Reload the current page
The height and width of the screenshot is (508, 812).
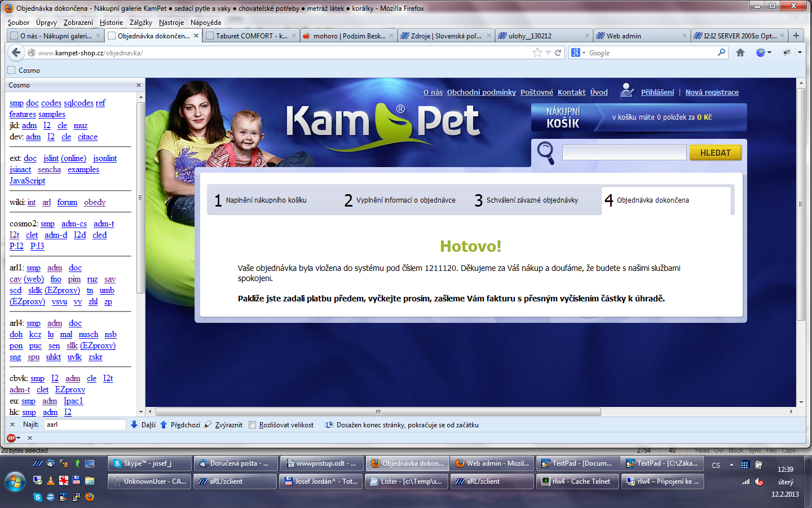point(558,52)
